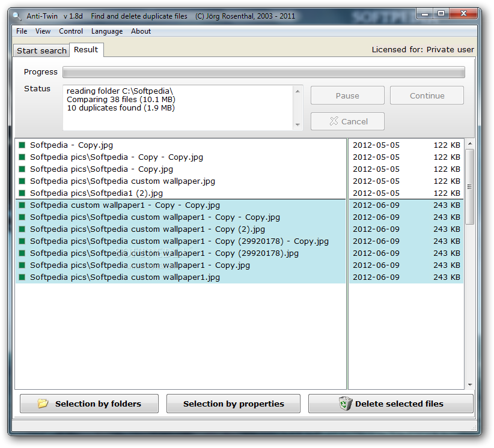Screen dimensions: 494x448
Task: Select row Softpedia pics wallpaper1 - Copy - Copy.jpg
Action: point(180,217)
